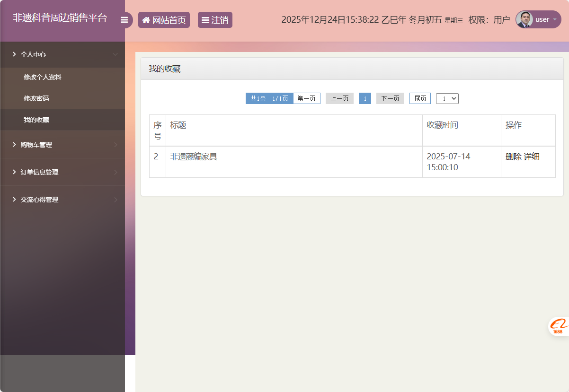Screen dimensions: 569x392
Task: Click the 注销 logout button
Action: coord(215,19)
